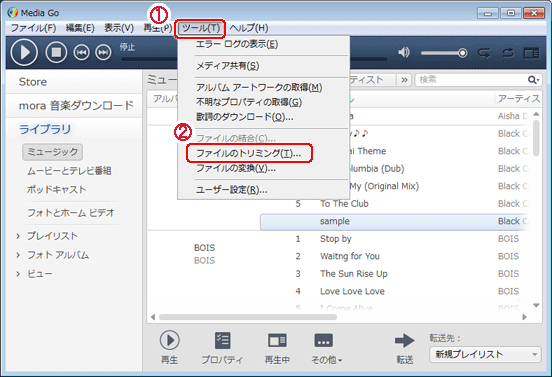The height and width of the screenshot is (377, 552).
Task: Click the Stop playback button
Action: [x=56, y=52]
